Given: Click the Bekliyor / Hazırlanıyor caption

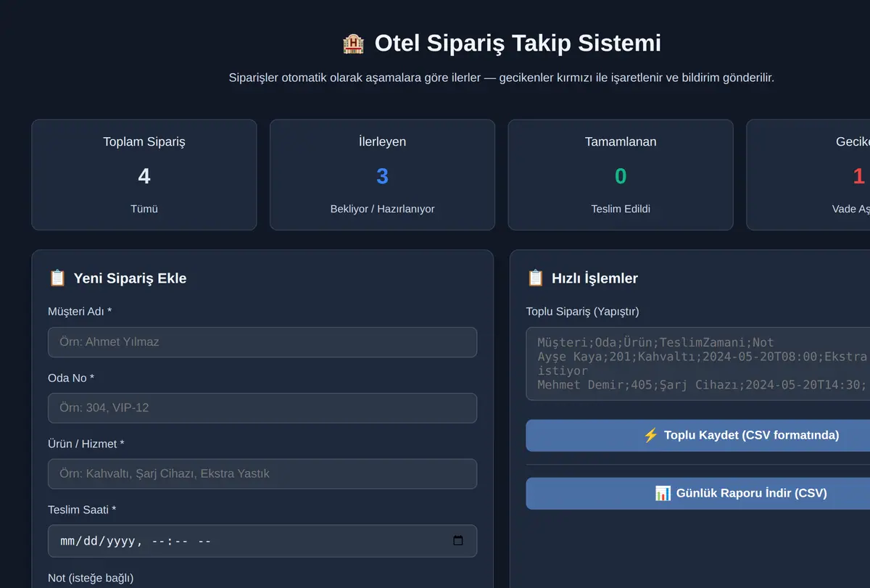Looking at the screenshot, I should click(382, 209).
